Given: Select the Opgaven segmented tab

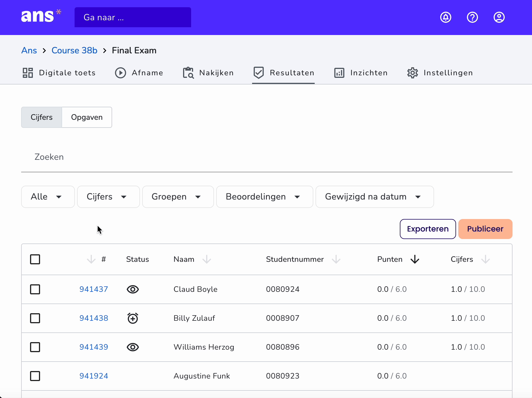Looking at the screenshot, I should (87, 117).
